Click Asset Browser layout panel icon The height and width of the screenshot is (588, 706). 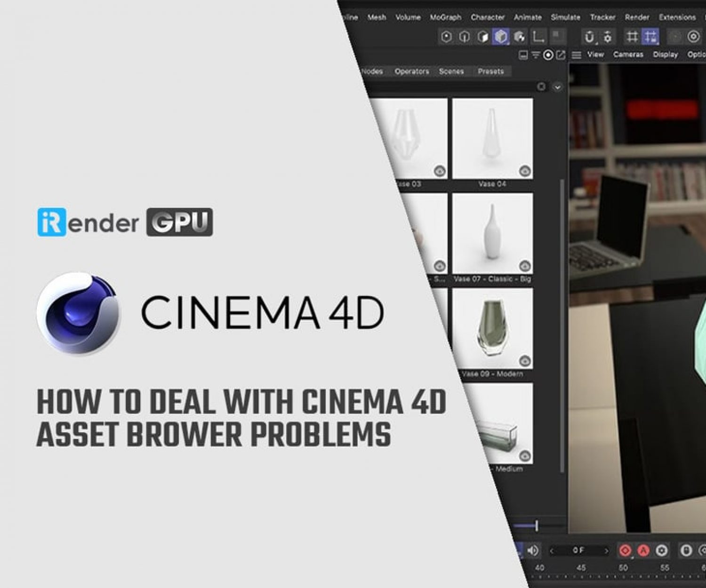point(523,55)
